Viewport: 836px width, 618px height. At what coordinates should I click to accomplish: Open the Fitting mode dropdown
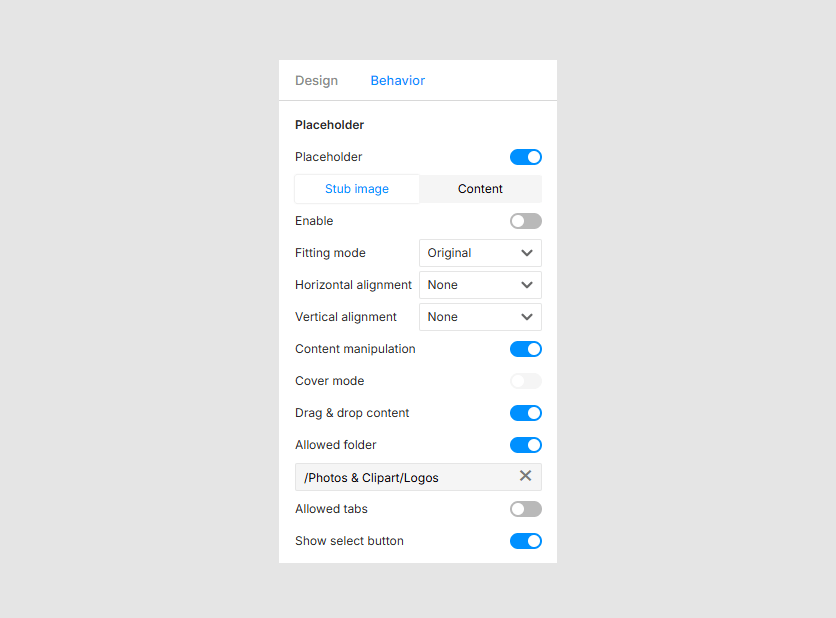click(480, 252)
